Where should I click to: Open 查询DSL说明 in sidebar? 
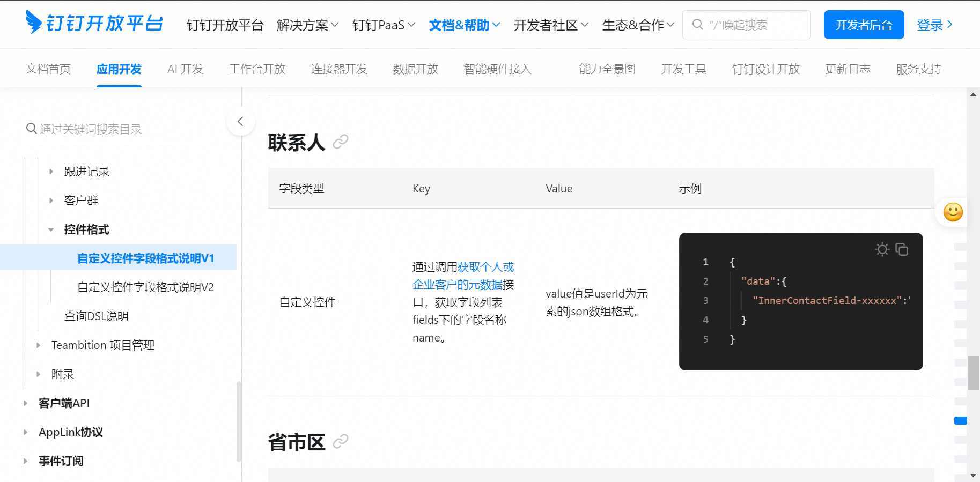[97, 316]
